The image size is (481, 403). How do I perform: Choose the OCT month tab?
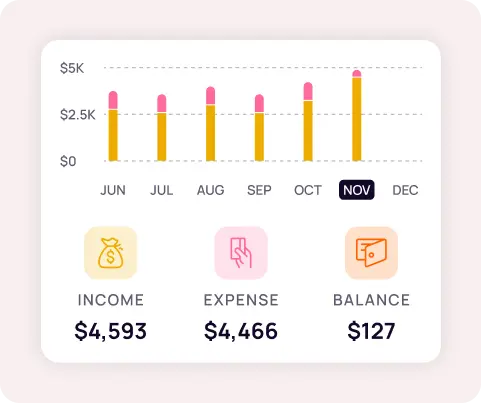308,190
